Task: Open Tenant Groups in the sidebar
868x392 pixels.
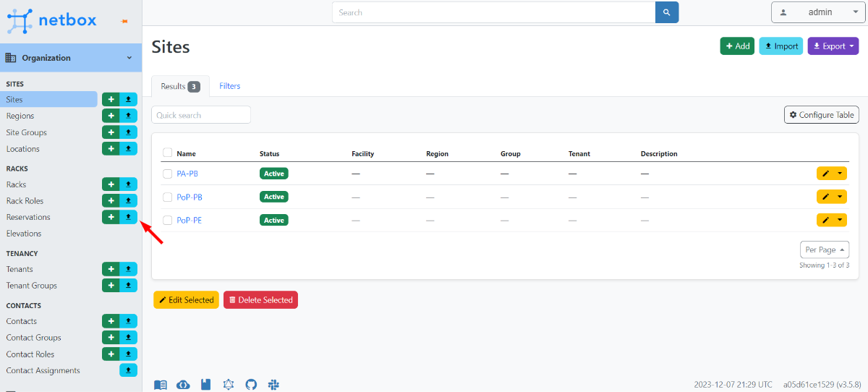Action: [x=32, y=286]
